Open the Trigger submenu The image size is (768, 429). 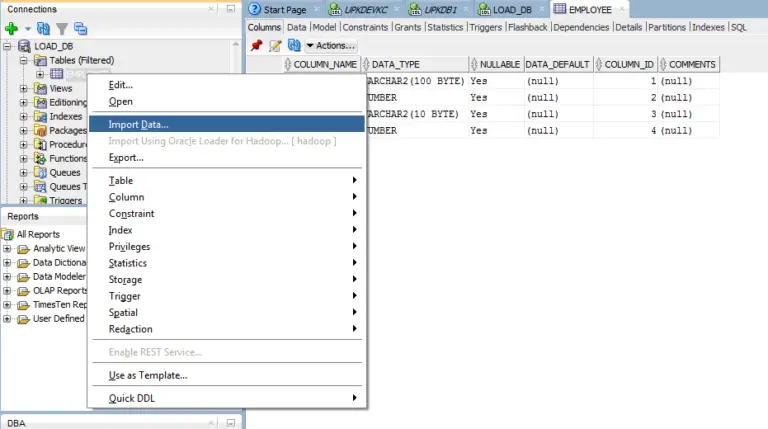click(x=227, y=296)
